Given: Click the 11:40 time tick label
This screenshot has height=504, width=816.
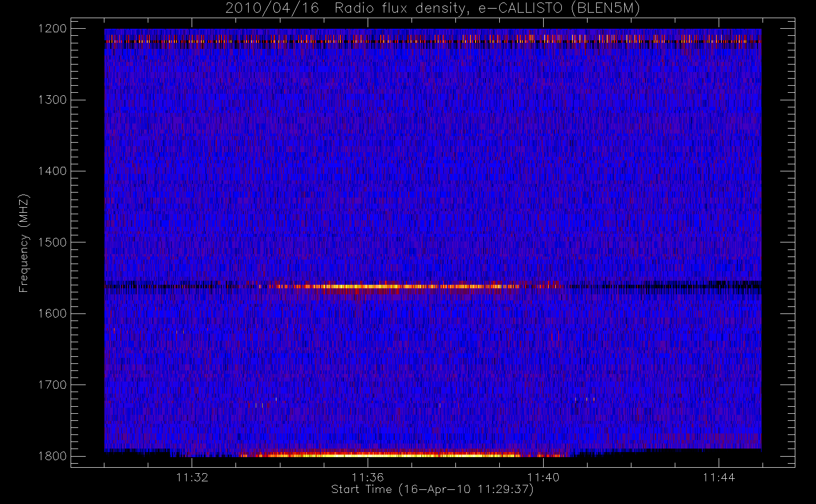Looking at the screenshot, I should [543, 477].
